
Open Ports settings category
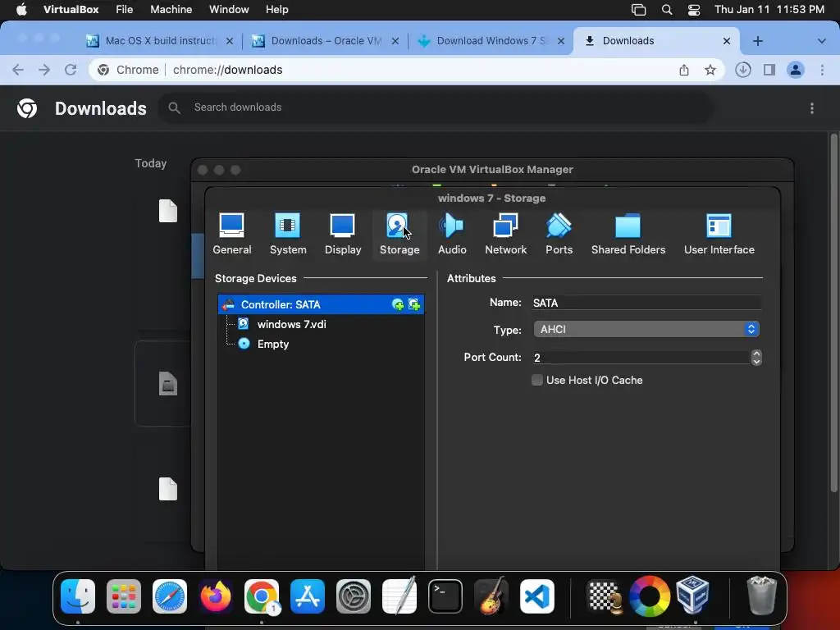point(559,234)
